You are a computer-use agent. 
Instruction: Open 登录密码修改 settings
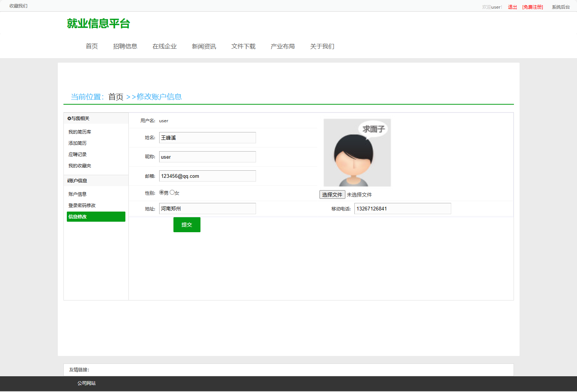tap(81, 205)
